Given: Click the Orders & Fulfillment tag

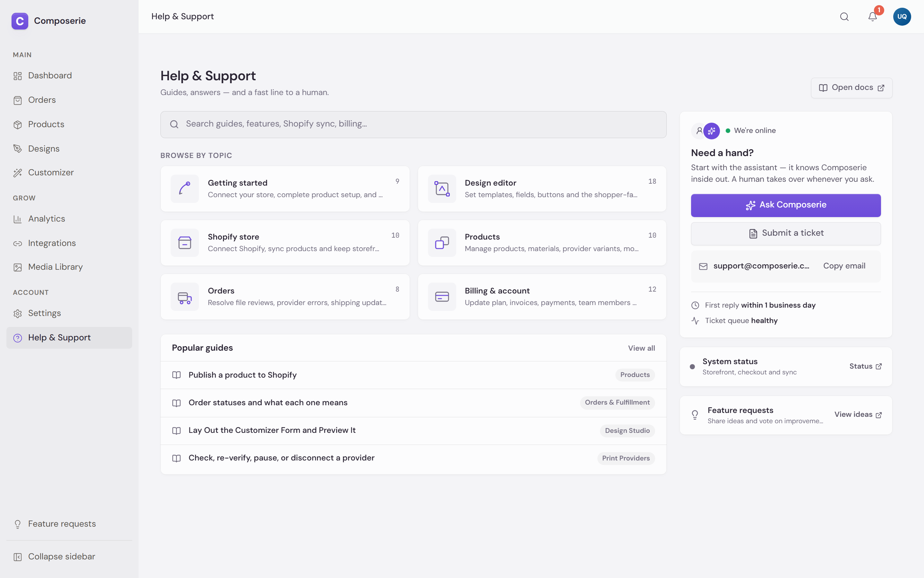Looking at the screenshot, I should [617, 403].
